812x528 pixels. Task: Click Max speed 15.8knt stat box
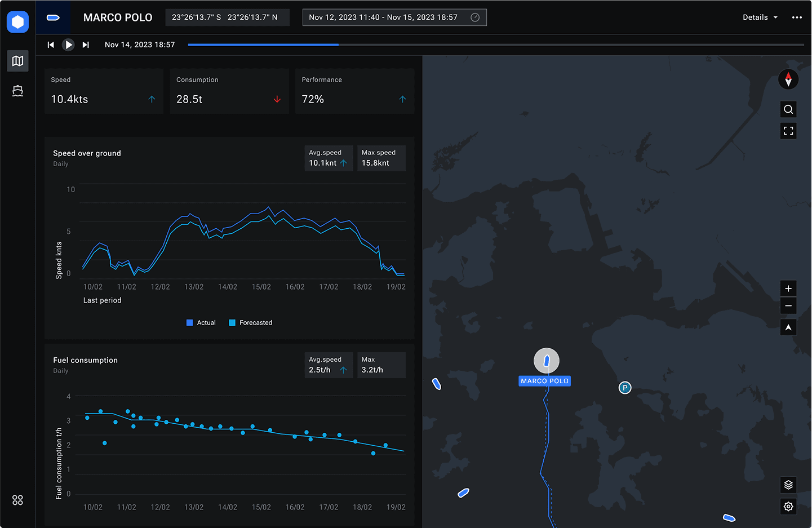pos(381,158)
